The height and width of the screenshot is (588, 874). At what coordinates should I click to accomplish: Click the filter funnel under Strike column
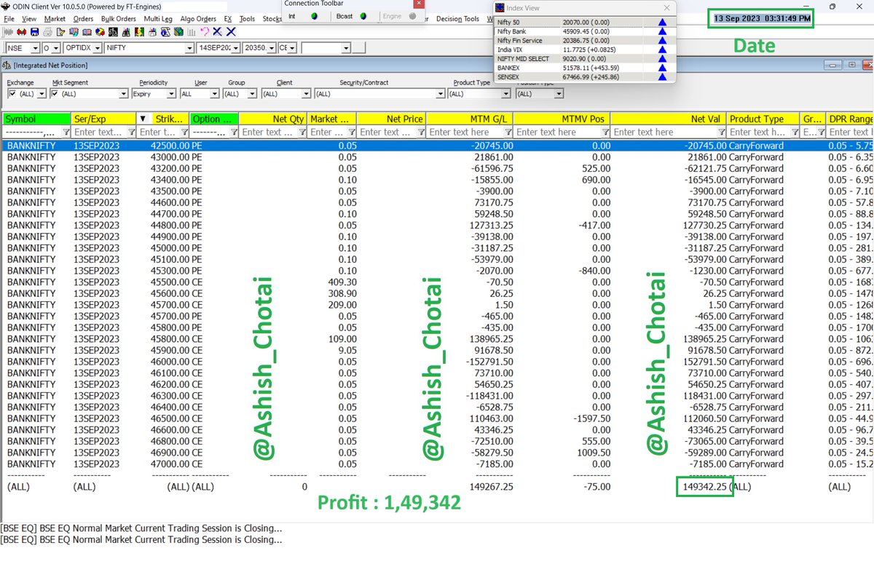click(x=184, y=132)
